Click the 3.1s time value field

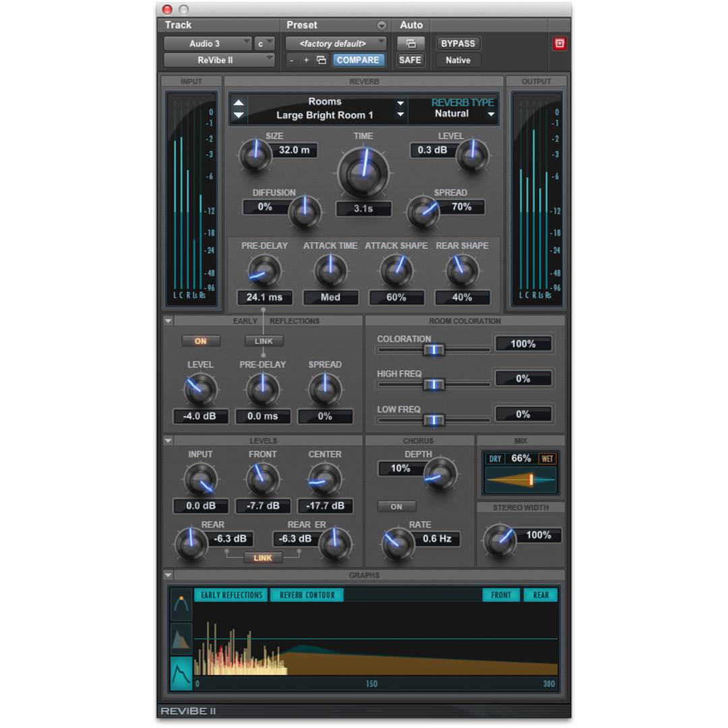(x=363, y=208)
